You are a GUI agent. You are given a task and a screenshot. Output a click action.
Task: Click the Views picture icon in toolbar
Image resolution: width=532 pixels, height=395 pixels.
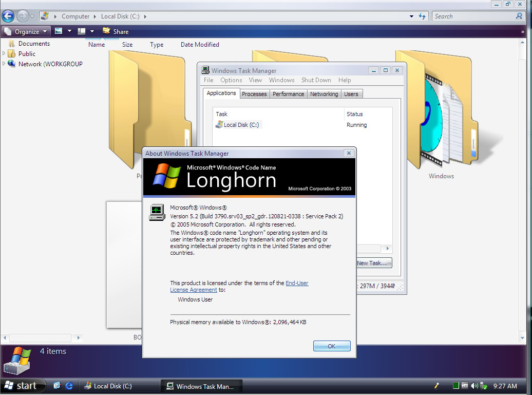(x=59, y=31)
